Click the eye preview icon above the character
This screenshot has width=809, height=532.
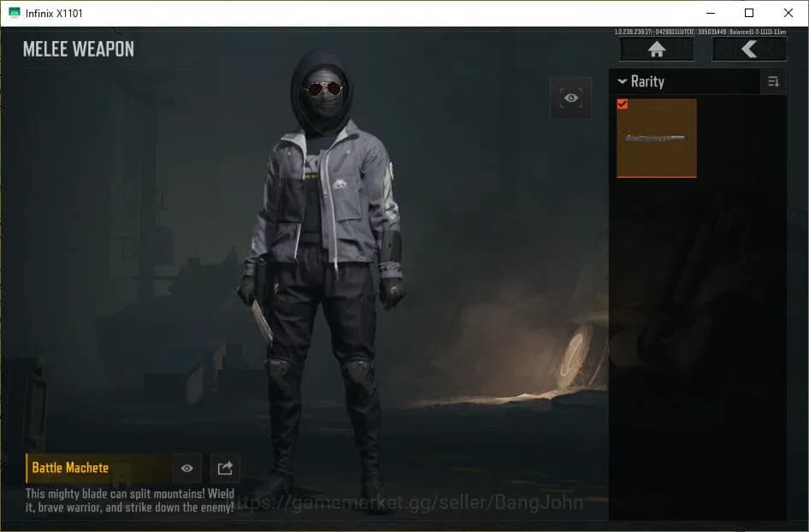pos(570,97)
